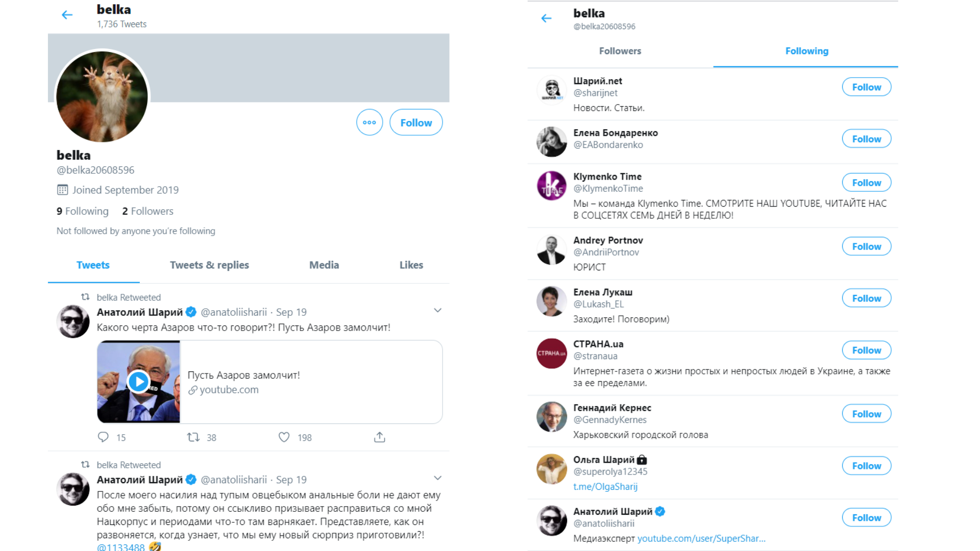Click the back arrow on belka's profile
This screenshot has width=980, height=551.
[x=67, y=15]
